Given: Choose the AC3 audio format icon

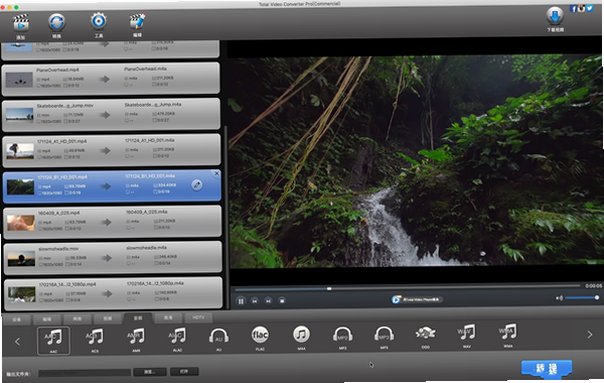Looking at the screenshot, I should tap(95, 337).
